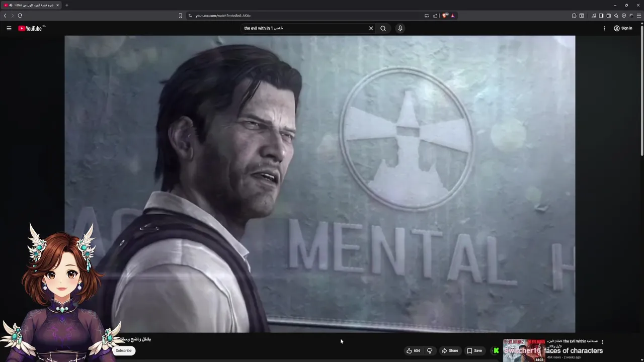Open a new browser tab
This screenshot has height=362, width=644.
click(x=66, y=5)
